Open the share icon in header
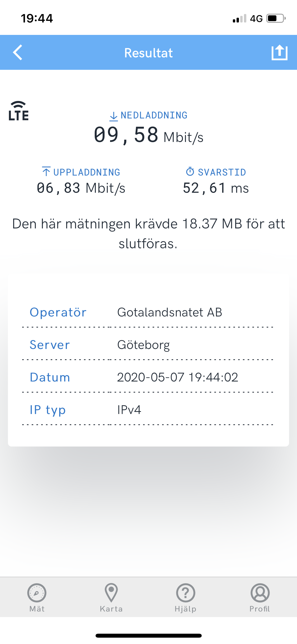Viewport: 297px width, 644px height. pyautogui.click(x=279, y=53)
